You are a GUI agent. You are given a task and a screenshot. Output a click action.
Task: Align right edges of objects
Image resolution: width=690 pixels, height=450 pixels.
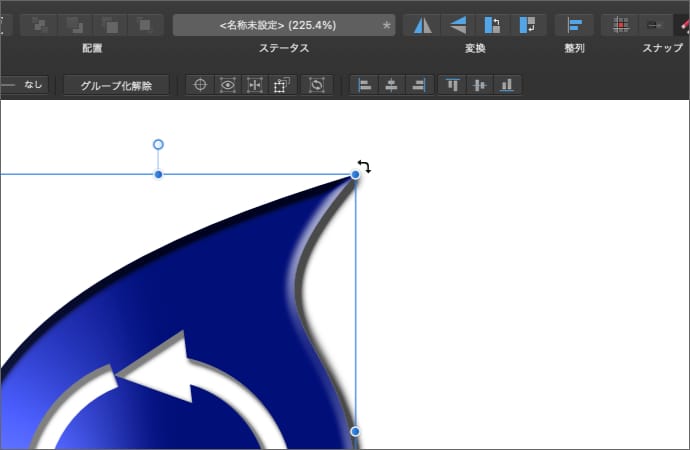pos(418,86)
